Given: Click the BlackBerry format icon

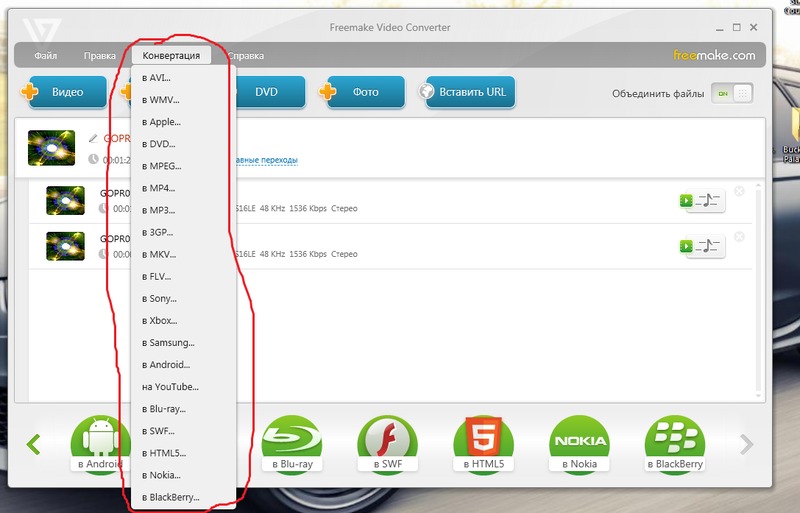Looking at the screenshot, I should tap(675, 445).
